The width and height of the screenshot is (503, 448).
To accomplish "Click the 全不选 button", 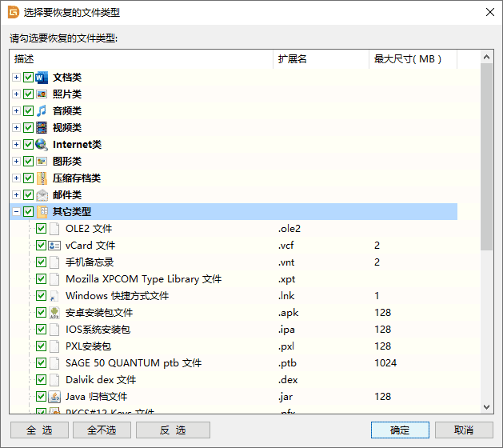I will point(102,430).
